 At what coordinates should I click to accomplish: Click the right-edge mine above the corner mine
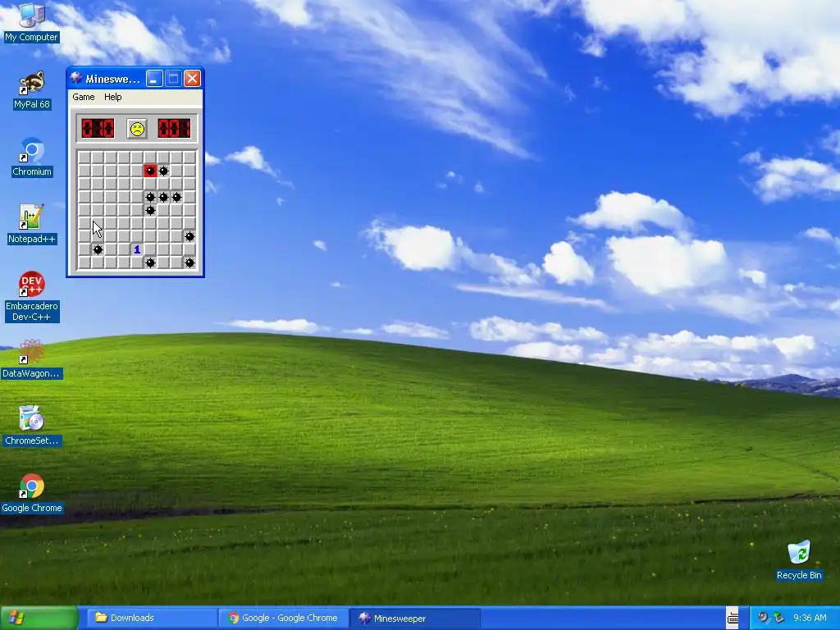tap(189, 236)
